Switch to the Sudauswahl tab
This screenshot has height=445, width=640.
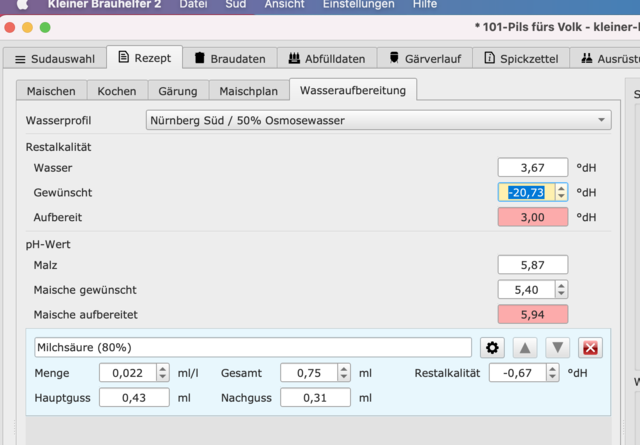[x=55, y=59]
